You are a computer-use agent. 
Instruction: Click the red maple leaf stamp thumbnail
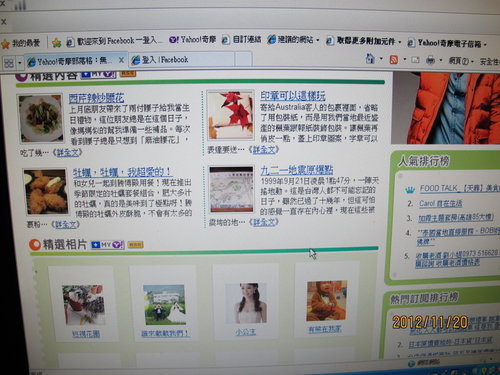coord(230,115)
